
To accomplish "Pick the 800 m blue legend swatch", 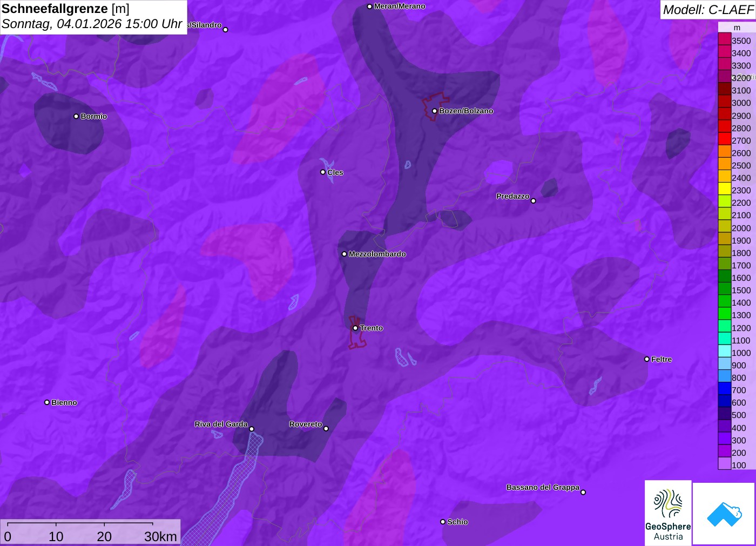I will (x=724, y=376).
